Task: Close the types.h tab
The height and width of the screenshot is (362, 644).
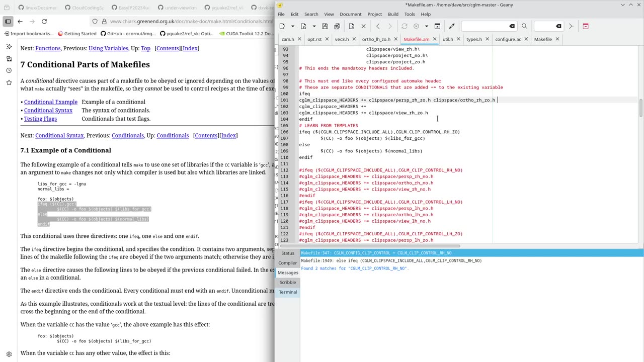Action: (x=487, y=39)
